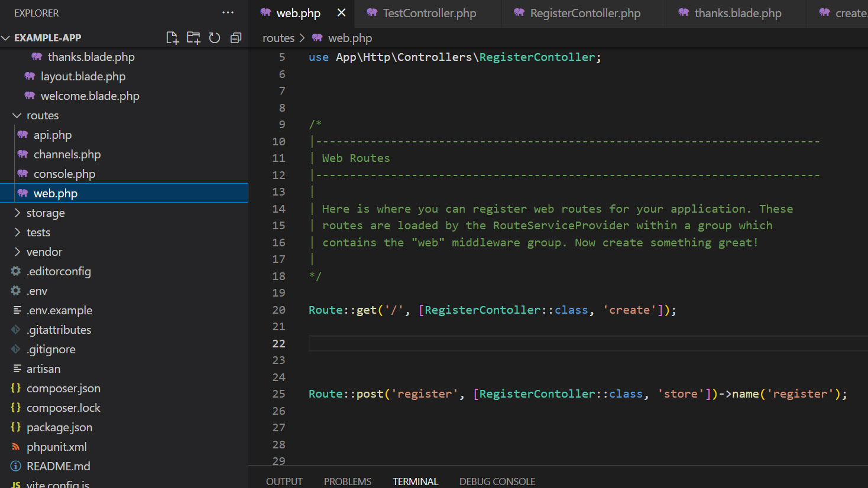This screenshot has width=868, height=488.
Task: Click the PHP icon beside channels.php
Action: point(22,154)
